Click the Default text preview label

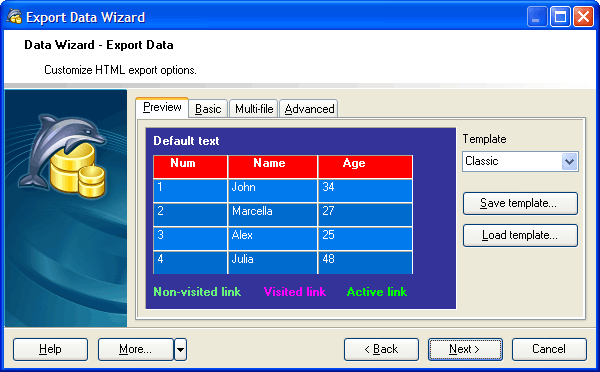click(186, 141)
